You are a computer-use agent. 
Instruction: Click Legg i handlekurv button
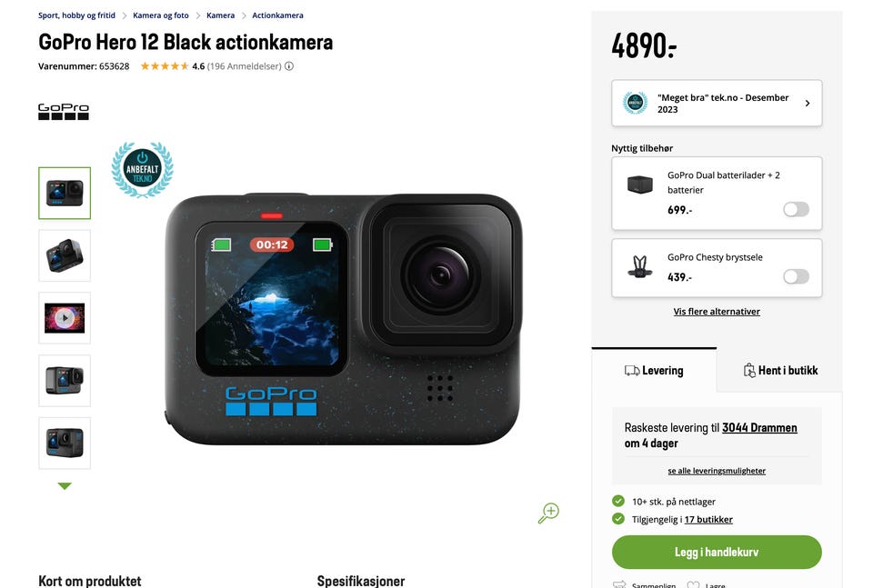[717, 552]
